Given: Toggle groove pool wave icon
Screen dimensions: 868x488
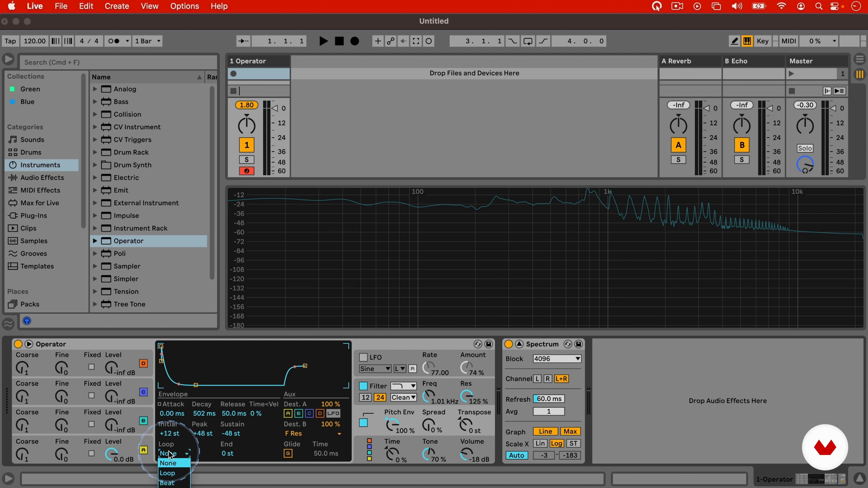Looking at the screenshot, I should [x=8, y=324].
